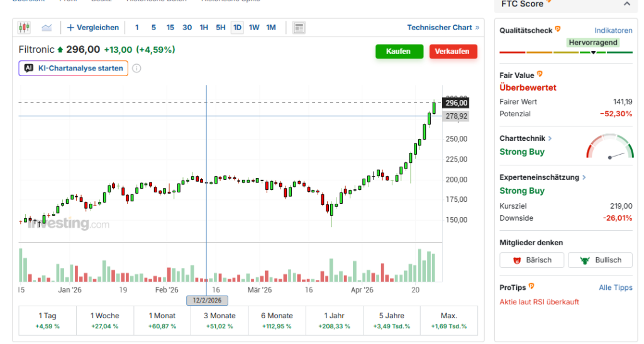The width and height of the screenshot is (644, 344).
Task: Click the Pro badge next to Fair Value
Action: [540, 75]
